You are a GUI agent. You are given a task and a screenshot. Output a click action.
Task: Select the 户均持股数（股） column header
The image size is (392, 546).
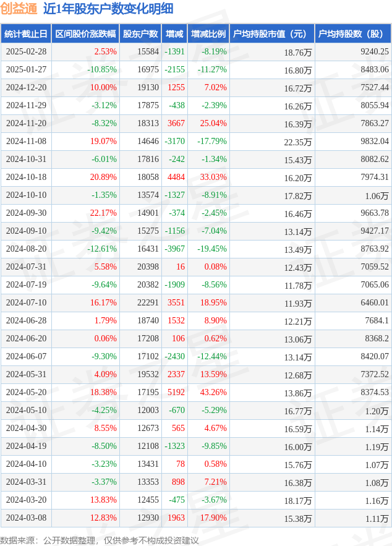[x=353, y=34]
